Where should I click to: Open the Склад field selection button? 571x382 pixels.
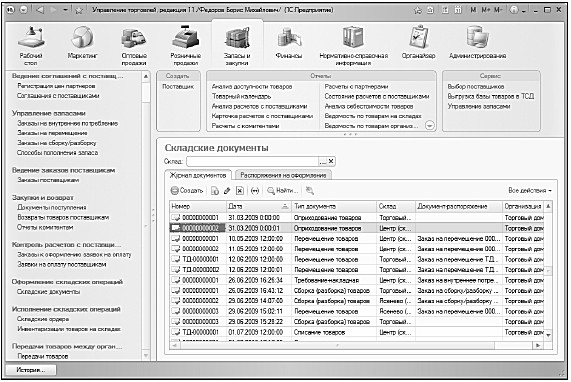[322, 161]
